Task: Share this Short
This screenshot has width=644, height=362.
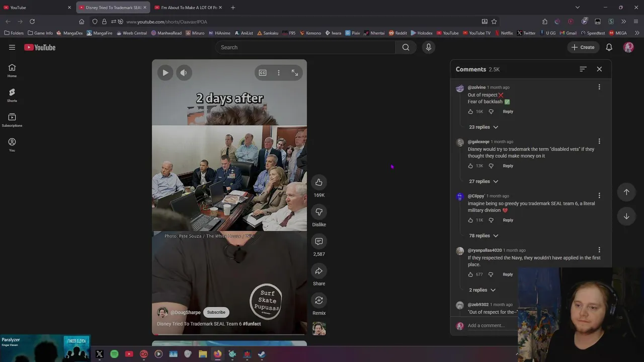Action: (x=319, y=271)
